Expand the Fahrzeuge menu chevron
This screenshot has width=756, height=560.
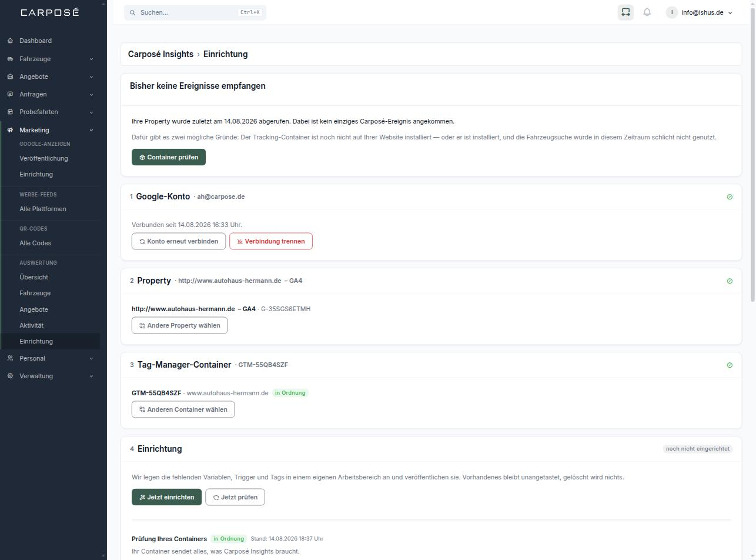[91, 59]
